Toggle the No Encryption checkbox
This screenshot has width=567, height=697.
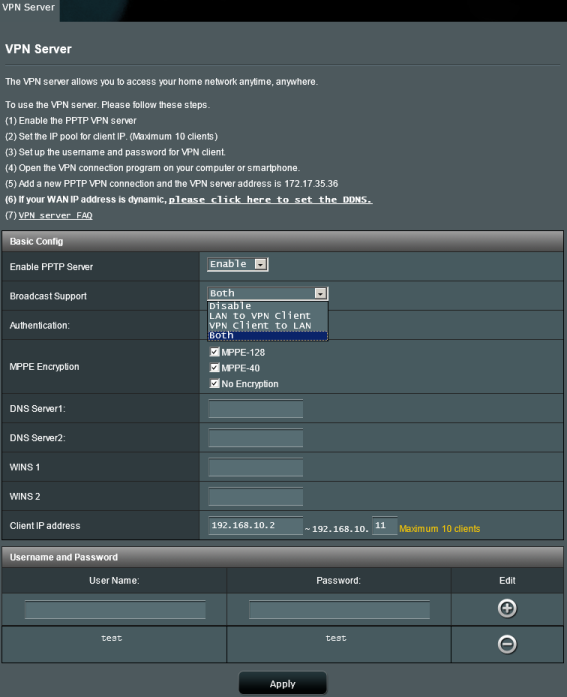tap(215, 383)
